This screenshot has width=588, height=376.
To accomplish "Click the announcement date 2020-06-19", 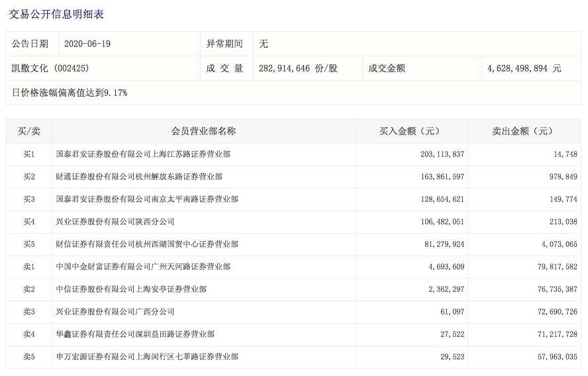I will 87,44.
